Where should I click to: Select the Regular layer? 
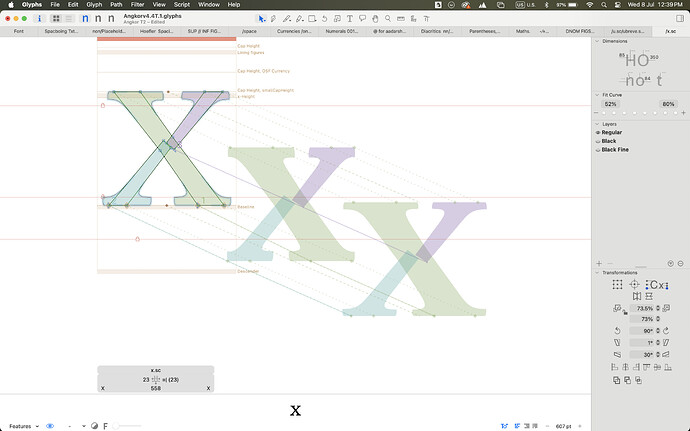click(x=612, y=133)
